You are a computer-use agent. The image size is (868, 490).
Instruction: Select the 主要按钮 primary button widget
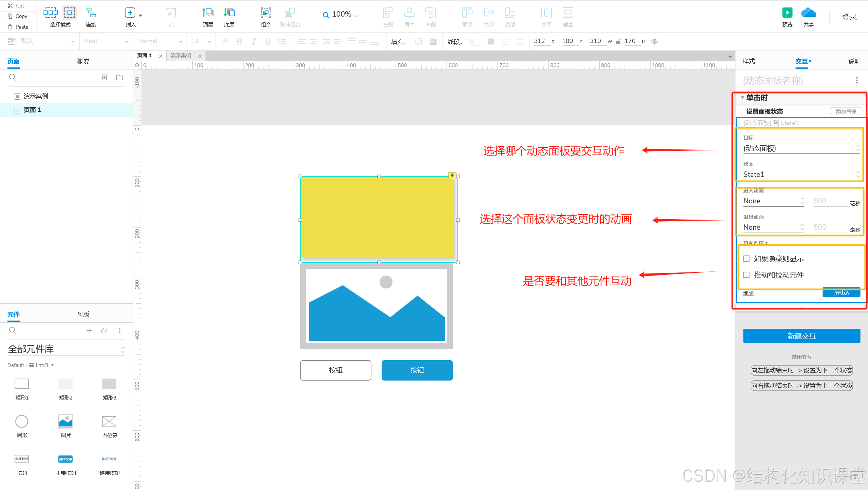pos(65,464)
